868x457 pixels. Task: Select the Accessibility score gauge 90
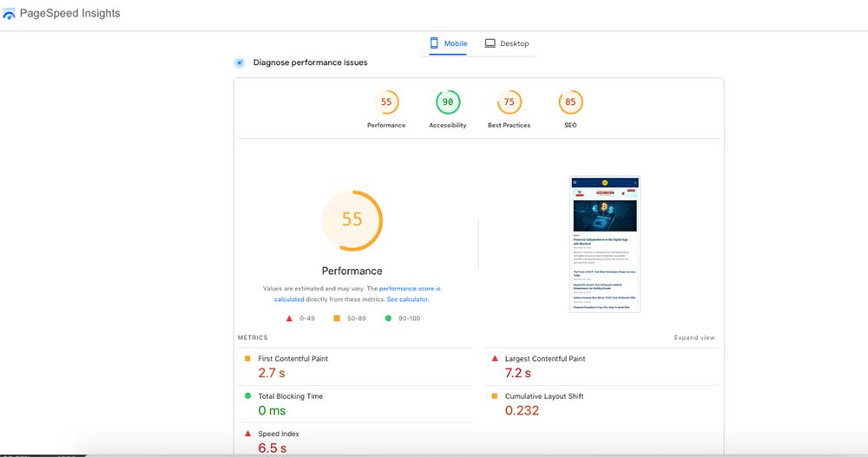coord(448,102)
